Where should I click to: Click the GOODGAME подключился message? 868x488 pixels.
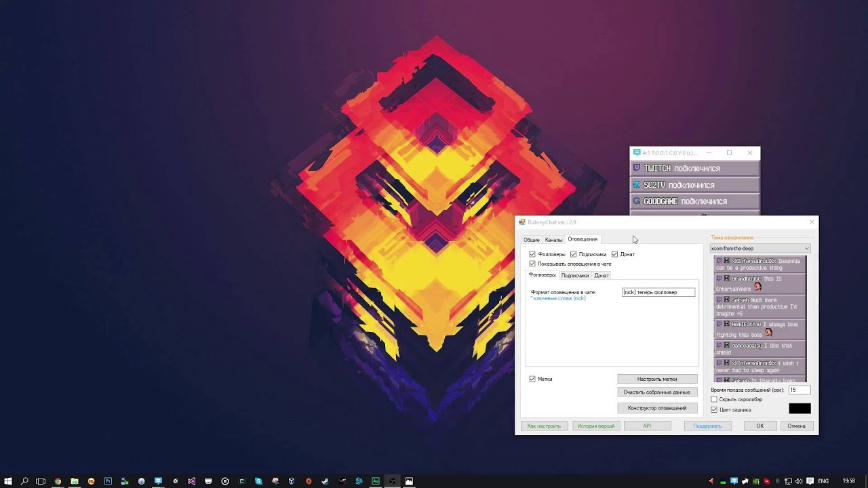click(694, 201)
